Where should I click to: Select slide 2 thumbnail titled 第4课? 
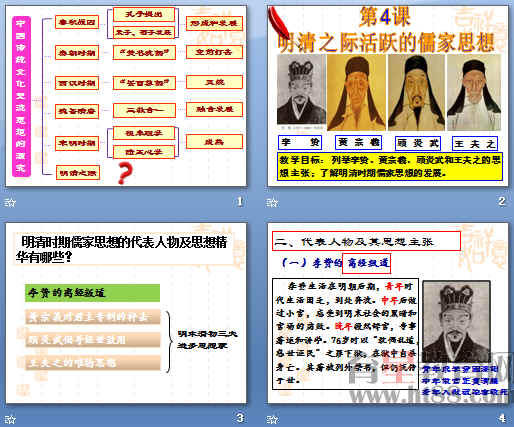click(388, 95)
